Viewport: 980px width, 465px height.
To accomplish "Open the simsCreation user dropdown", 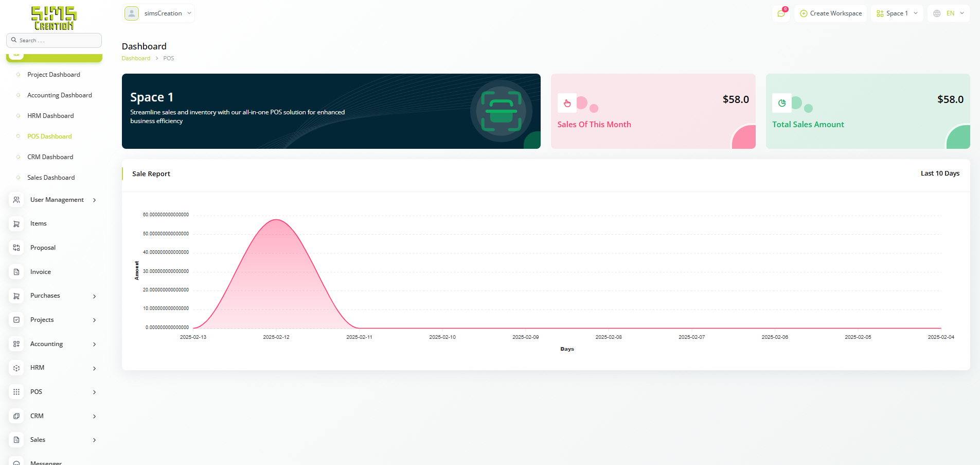I will [x=158, y=13].
